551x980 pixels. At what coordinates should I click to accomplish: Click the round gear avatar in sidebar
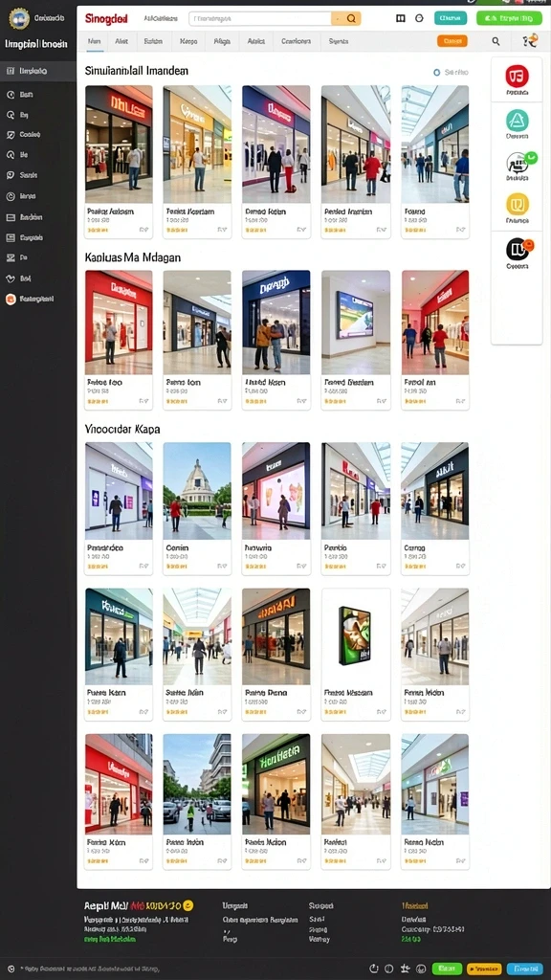coord(19,19)
